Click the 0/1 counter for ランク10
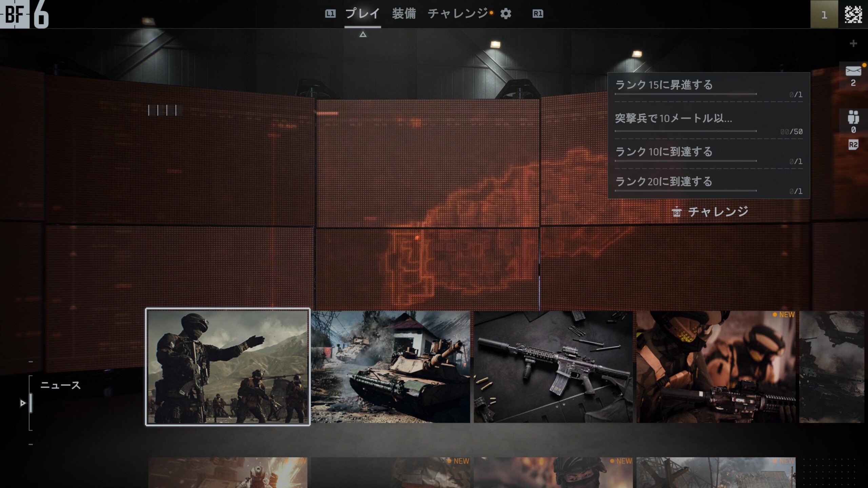 [x=796, y=162]
